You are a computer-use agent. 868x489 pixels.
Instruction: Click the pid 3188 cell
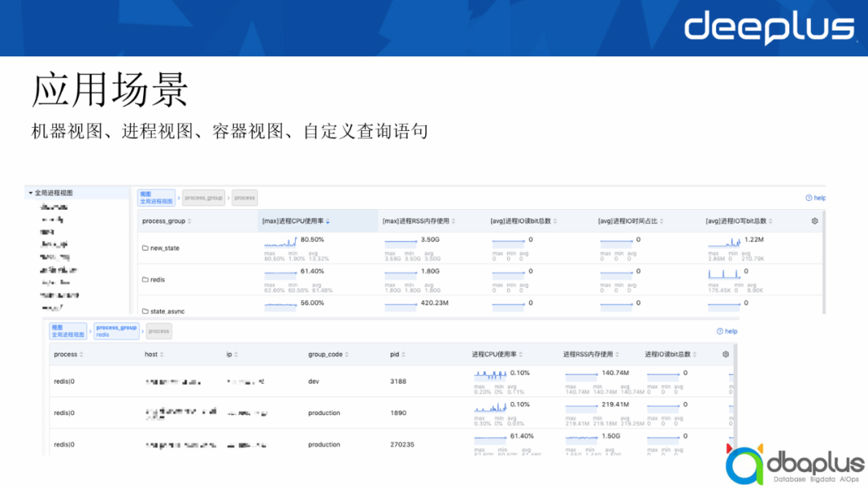coord(398,381)
